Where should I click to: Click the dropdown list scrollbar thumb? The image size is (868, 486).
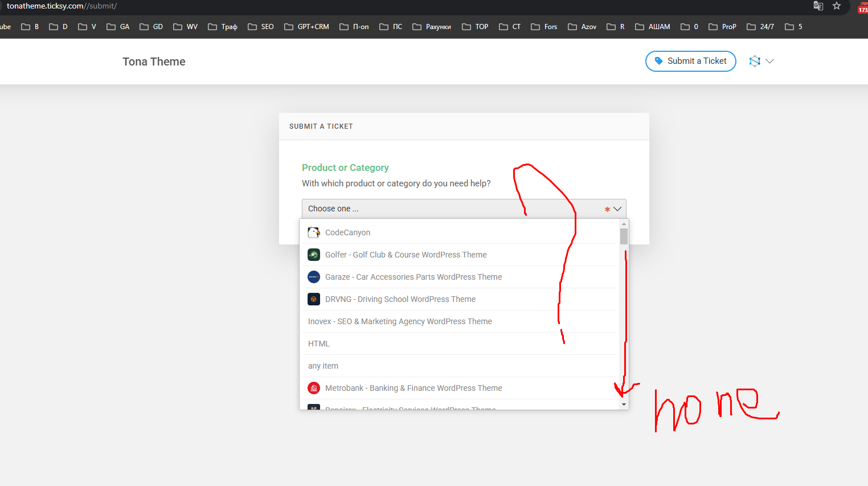tap(624, 236)
